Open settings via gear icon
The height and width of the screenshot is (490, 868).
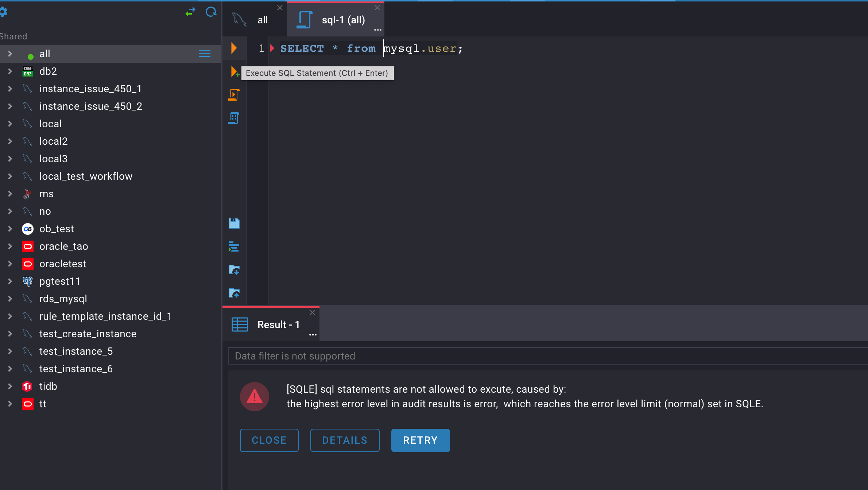pos(4,11)
